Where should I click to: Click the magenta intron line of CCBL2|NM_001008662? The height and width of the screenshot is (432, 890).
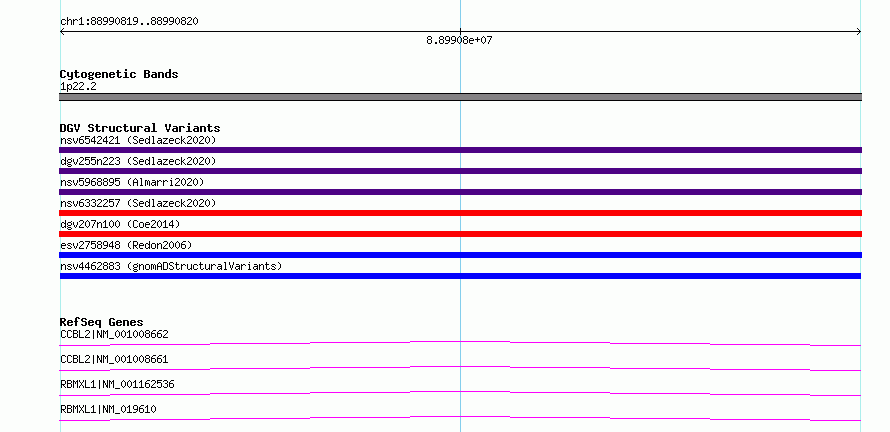click(460, 343)
